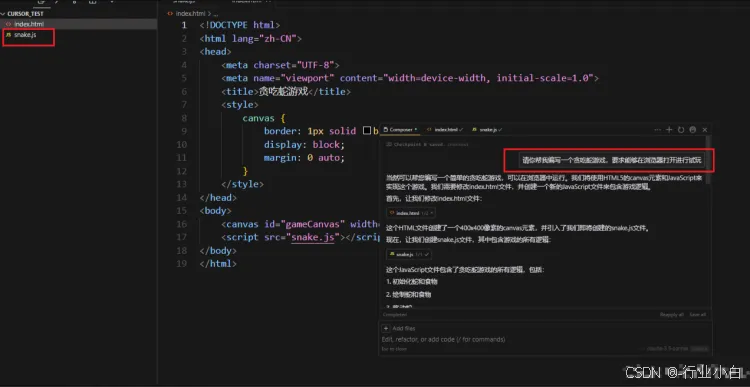Screen dimensions: 750x387
Task: Click the title tag text line
Action: coord(286,91)
